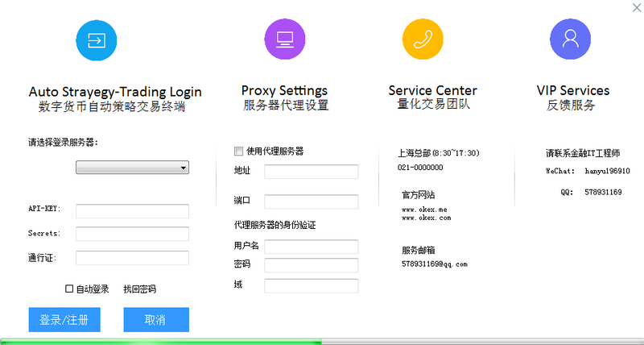Open the 找回密码 password recovery link
This screenshot has height=345, width=644.
[x=139, y=289]
